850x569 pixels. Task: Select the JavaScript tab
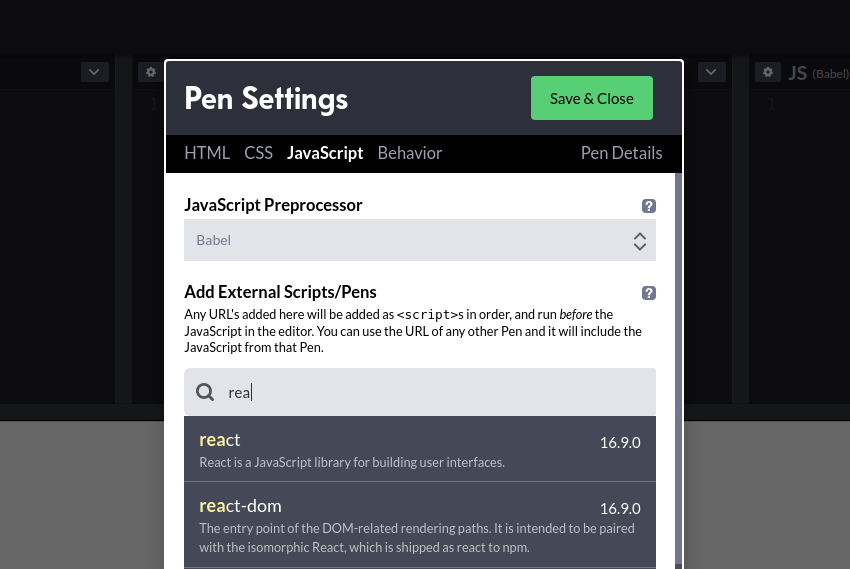click(x=325, y=153)
